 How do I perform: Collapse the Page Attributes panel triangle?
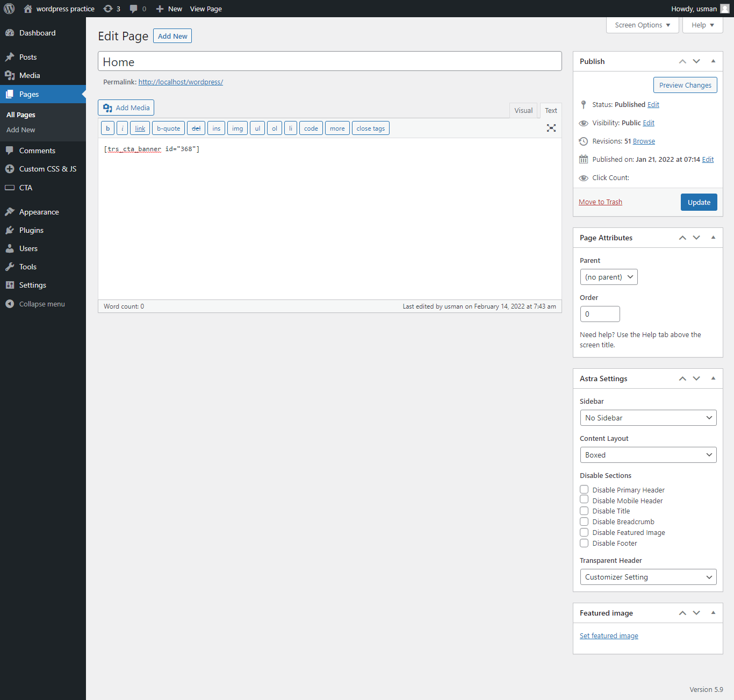point(713,238)
